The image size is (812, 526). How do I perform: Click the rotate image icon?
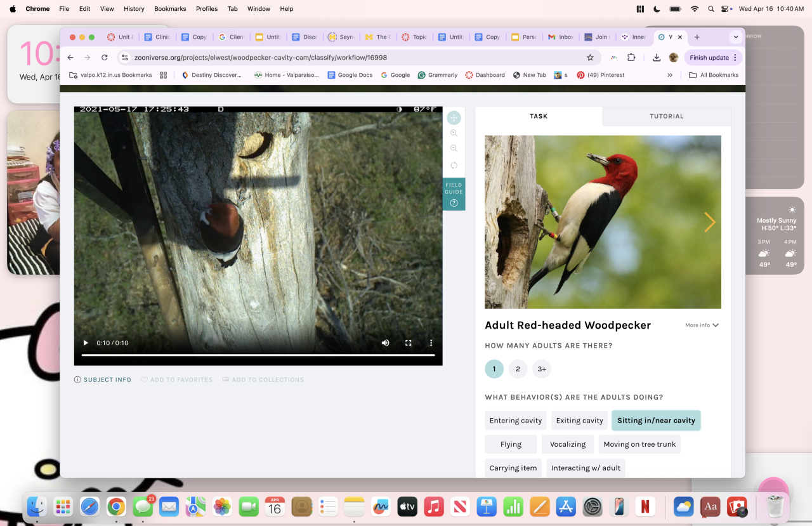tap(454, 166)
